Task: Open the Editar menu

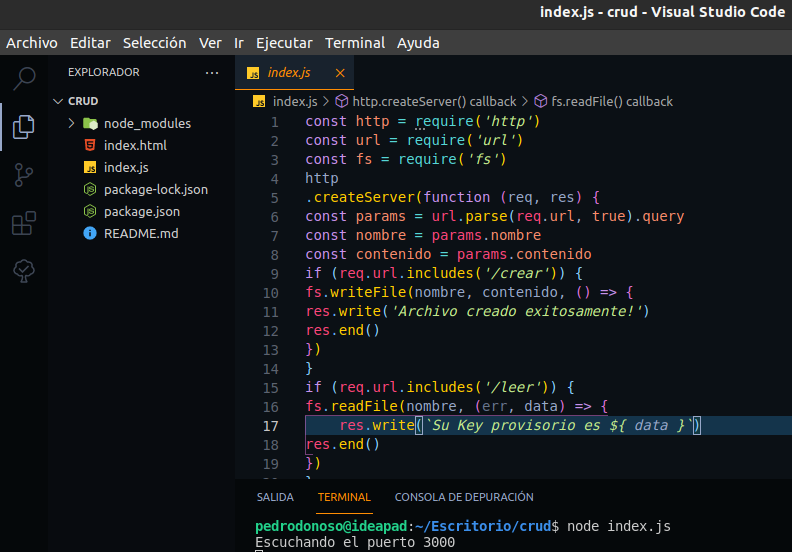Action: point(90,43)
